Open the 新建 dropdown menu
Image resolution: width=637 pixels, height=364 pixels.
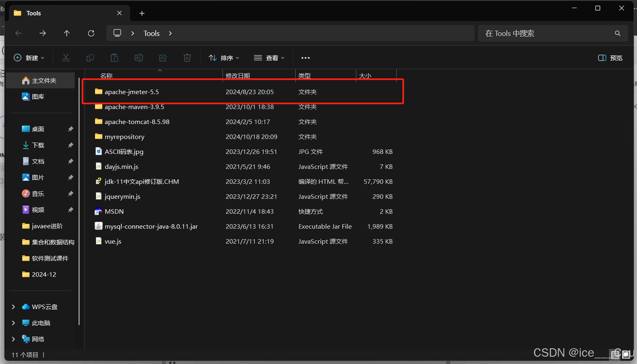29,58
